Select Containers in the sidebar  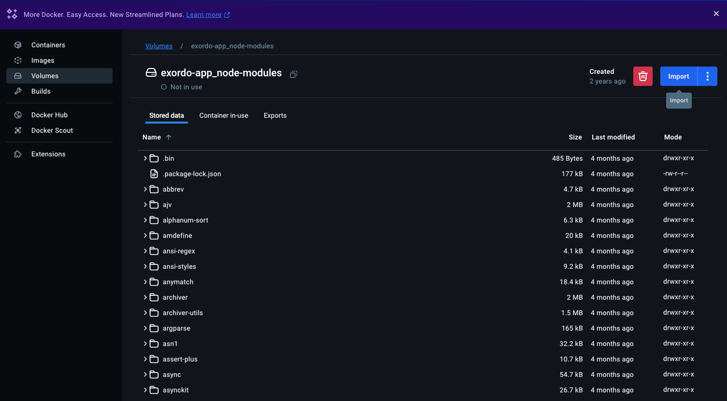tap(59, 45)
